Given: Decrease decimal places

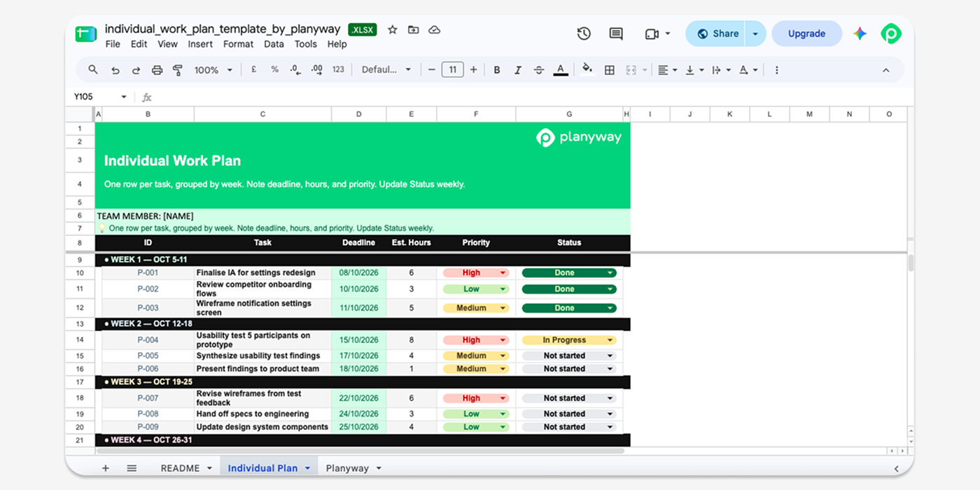Looking at the screenshot, I should [295, 69].
